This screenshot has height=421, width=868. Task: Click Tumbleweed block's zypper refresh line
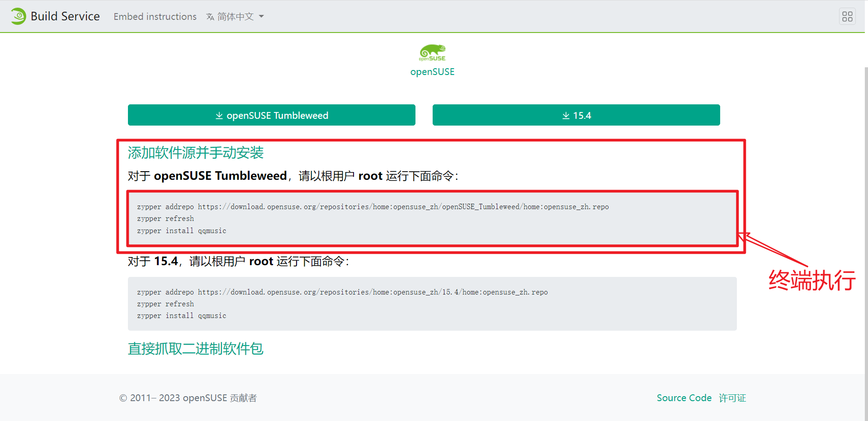coord(165,219)
